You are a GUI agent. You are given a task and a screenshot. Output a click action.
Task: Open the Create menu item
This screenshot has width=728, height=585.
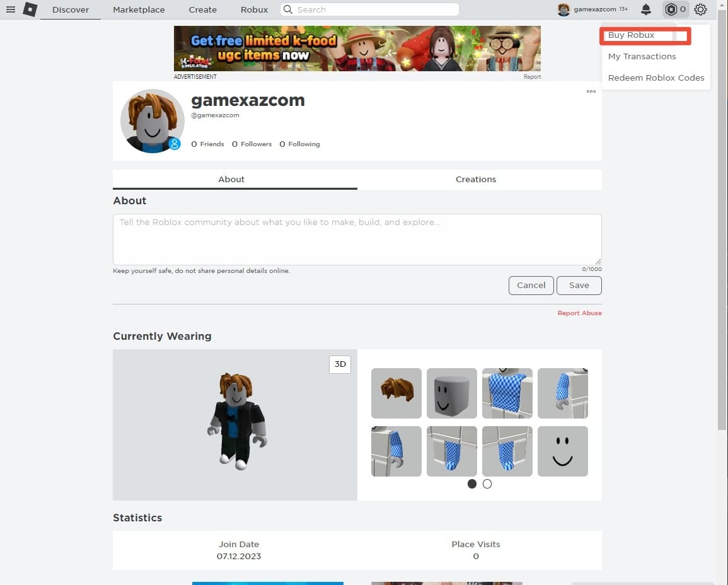[x=203, y=9]
